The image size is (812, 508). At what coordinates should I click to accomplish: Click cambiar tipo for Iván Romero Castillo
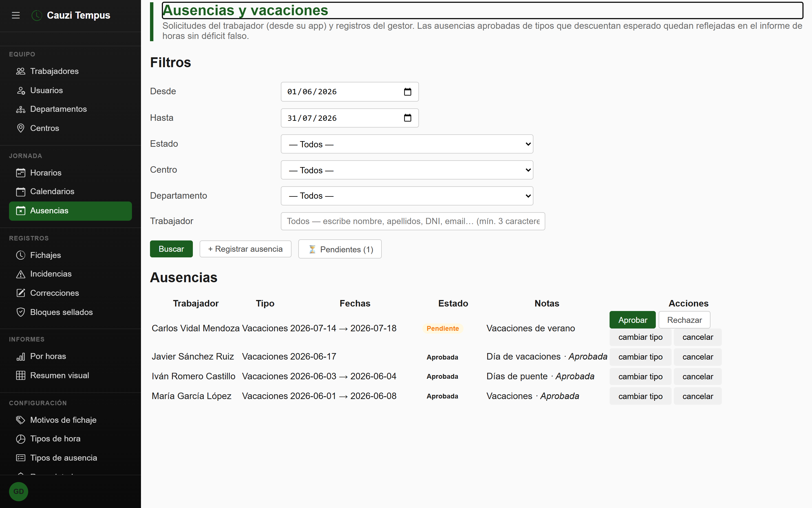tap(640, 377)
